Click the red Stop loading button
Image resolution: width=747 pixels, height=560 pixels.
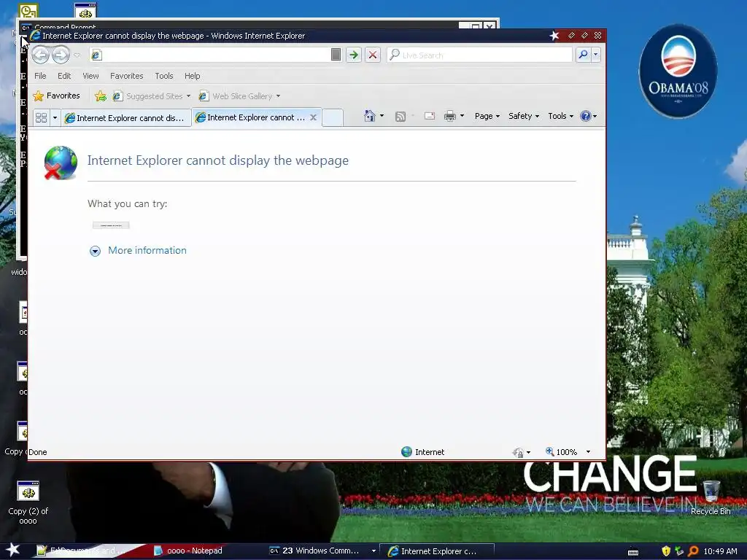tap(373, 55)
